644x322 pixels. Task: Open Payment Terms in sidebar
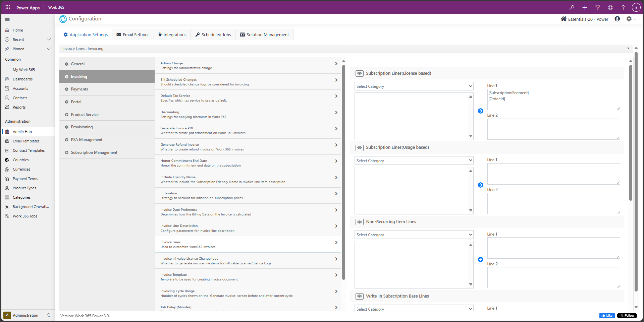click(x=28, y=179)
